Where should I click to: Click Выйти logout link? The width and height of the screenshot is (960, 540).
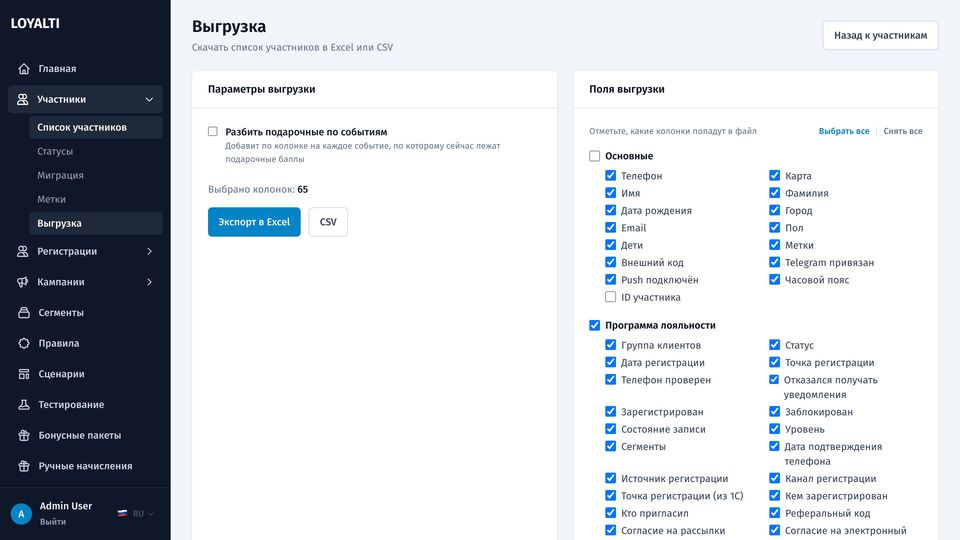pyautogui.click(x=53, y=522)
